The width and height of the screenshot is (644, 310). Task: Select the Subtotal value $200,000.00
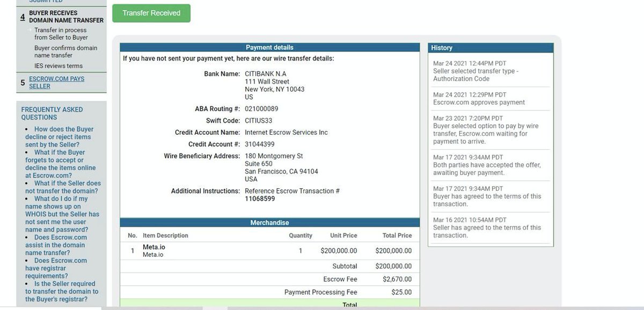point(394,266)
